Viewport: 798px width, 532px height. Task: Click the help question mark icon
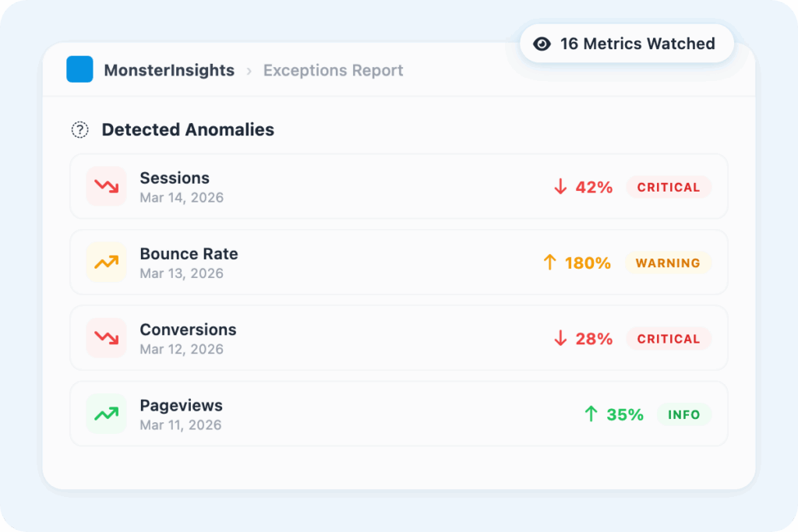pyautogui.click(x=79, y=130)
